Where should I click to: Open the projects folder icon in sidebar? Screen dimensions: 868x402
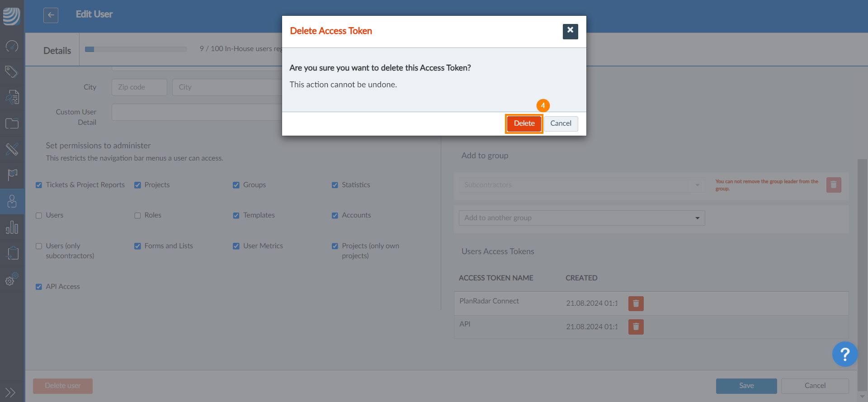[x=12, y=123]
